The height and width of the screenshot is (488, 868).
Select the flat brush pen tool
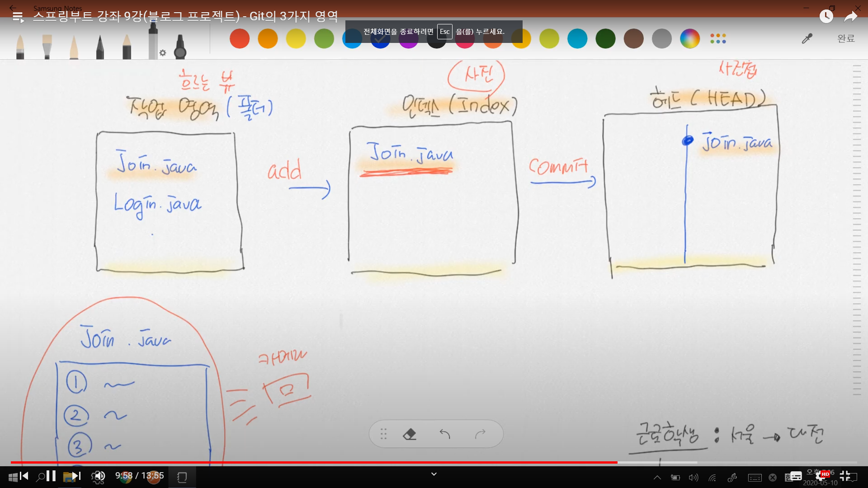47,46
